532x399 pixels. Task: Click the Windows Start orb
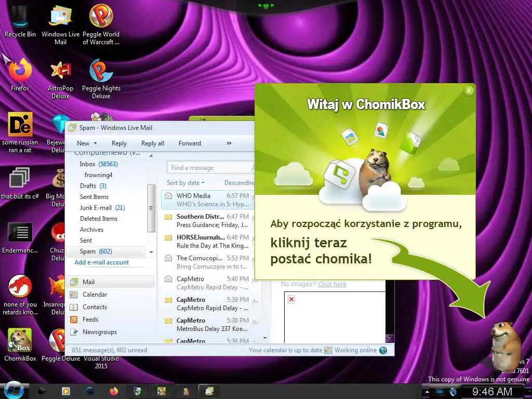coord(14,391)
